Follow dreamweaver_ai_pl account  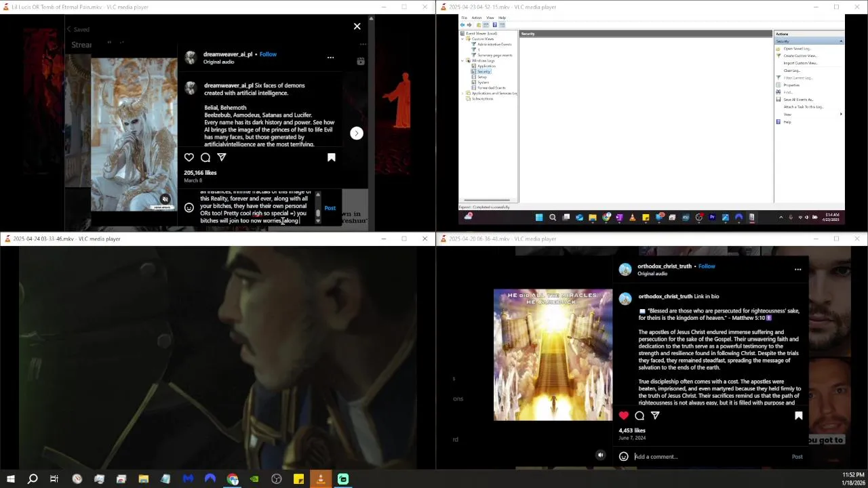(268, 54)
